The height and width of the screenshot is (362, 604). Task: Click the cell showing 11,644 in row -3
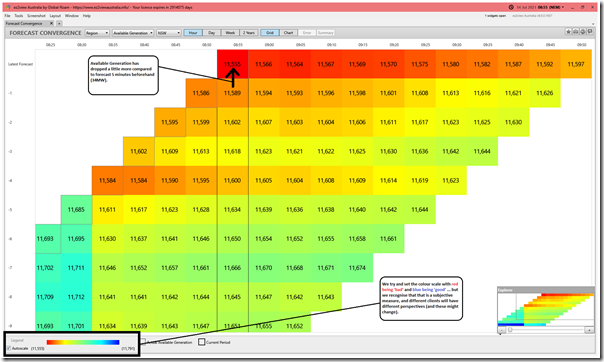pyautogui.click(x=482, y=151)
